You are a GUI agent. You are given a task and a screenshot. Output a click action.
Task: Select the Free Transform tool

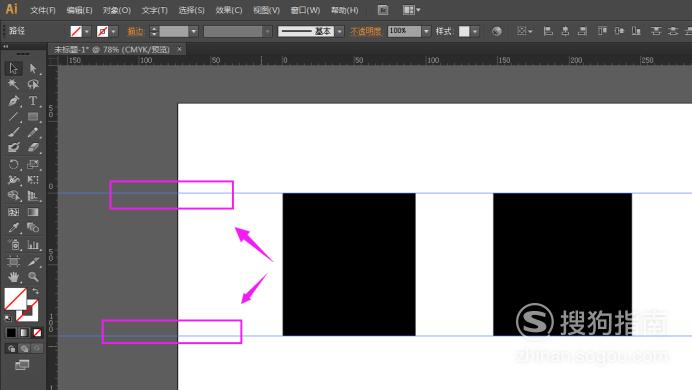tap(33, 180)
